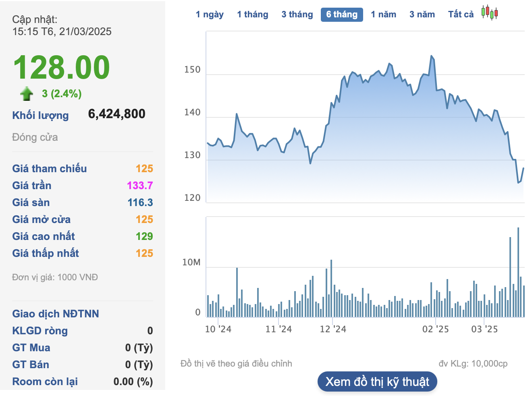The width and height of the screenshot is (532, 396).
Task: Click the "Giao dịch NĐTNN" heading
Action: (x=56, y=314)
